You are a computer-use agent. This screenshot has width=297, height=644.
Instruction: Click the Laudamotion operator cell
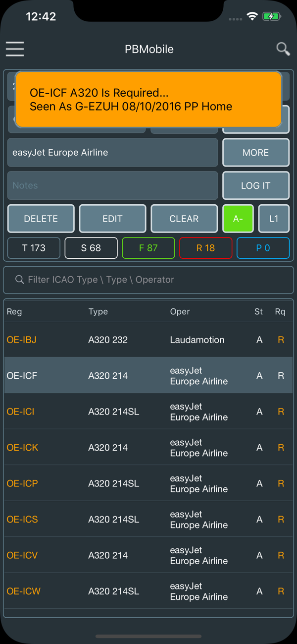click(197, 340)
